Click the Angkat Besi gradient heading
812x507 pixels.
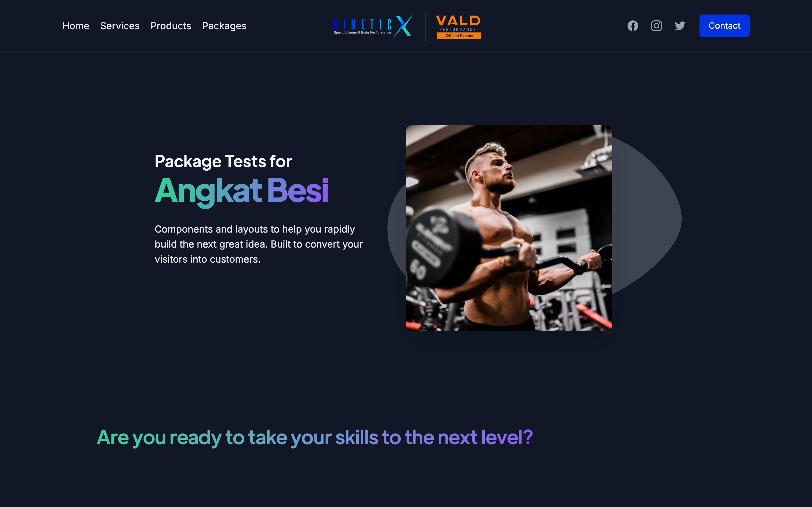click(x=241, y=191)
